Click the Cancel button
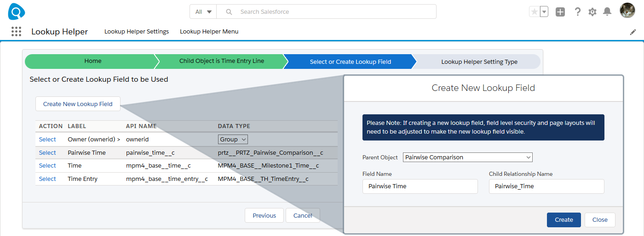644x236 pixels. (303, 215)
